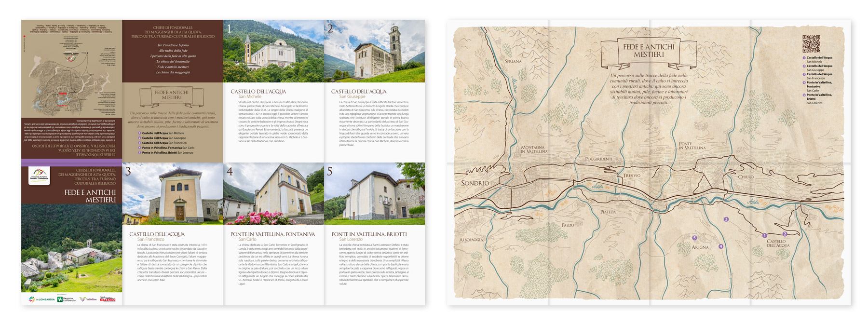Click the 'Poggiridenti' label on the map
This screenshot has height=325, width=868.
(598, 159)
